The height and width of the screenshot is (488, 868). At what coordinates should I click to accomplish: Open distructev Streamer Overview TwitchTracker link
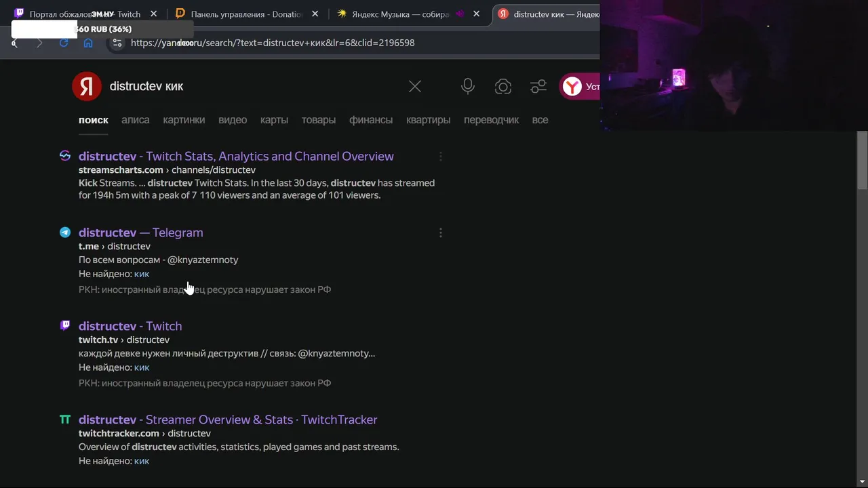[x=228, y=420]
